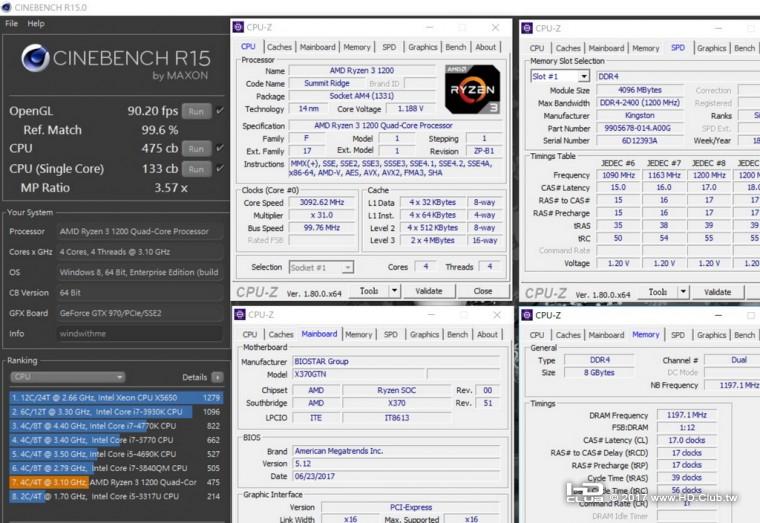
Task: Click Tools in the top-left CPU-Z window
Action: coord(369,291)
